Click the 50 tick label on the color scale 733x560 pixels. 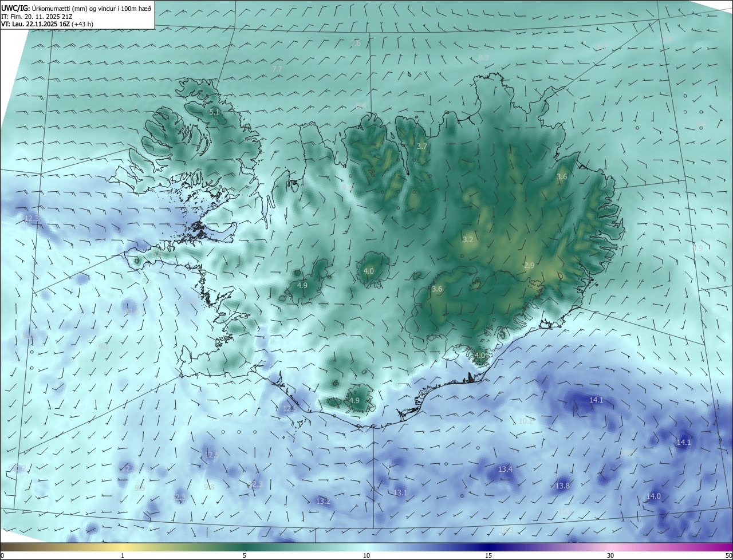pyautogui.click(x=728, y=555)
